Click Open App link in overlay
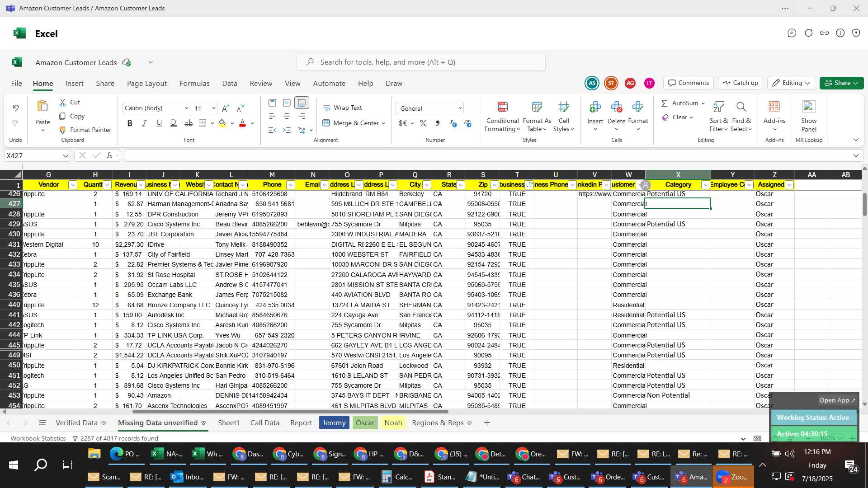This screenshot has width=868, height=488. [837, 400]
